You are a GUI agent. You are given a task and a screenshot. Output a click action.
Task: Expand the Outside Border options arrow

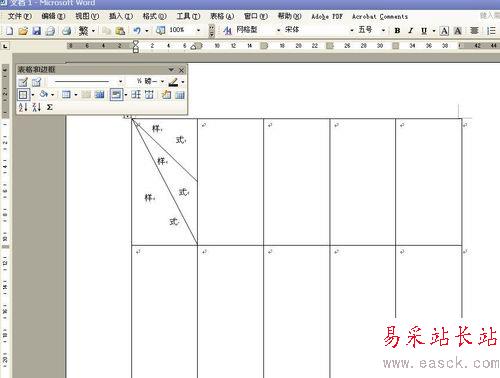tap(33, 95)
